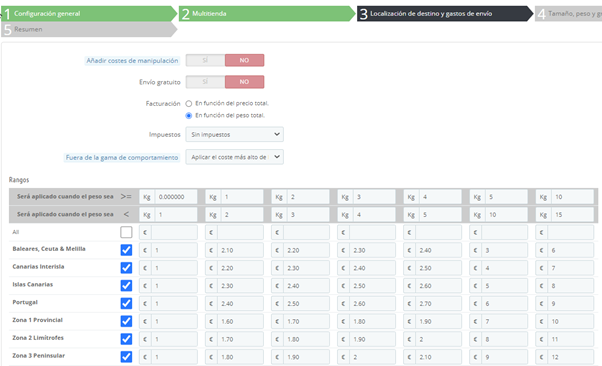Click the Zona 2 Limítrofes row label

pos(38,338)
